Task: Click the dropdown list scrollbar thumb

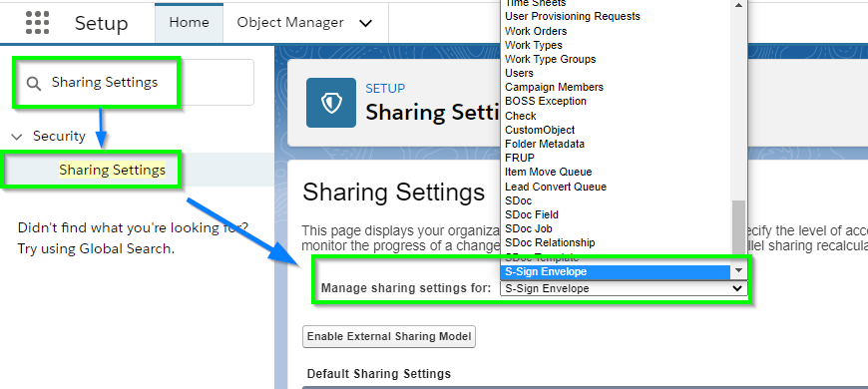Action: click(x=738, y=228)
